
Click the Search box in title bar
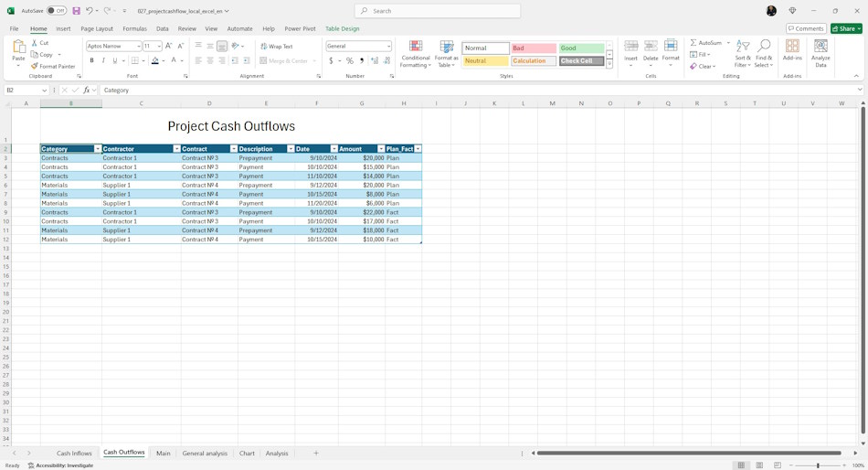[438, 11]
